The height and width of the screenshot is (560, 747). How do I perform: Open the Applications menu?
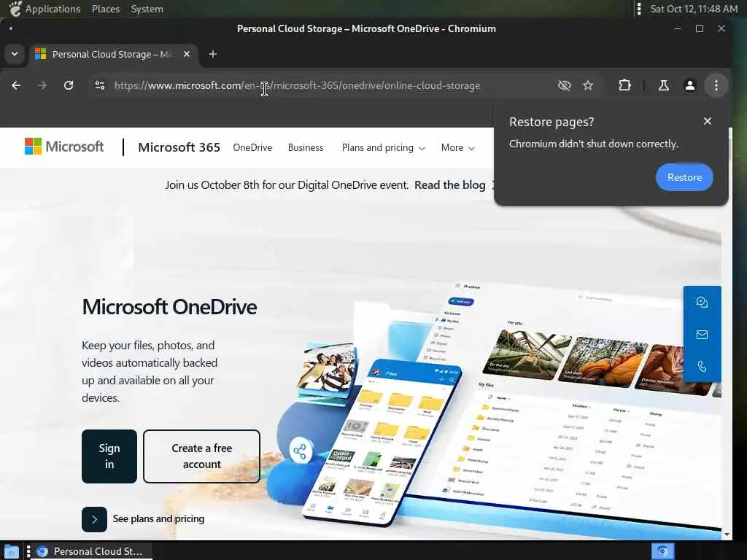coord(53,9)
